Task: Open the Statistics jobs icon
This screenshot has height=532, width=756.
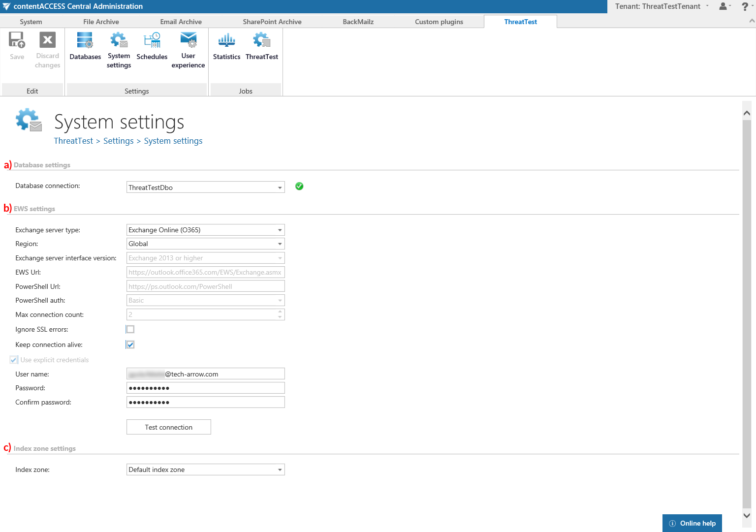Action: 226,41
